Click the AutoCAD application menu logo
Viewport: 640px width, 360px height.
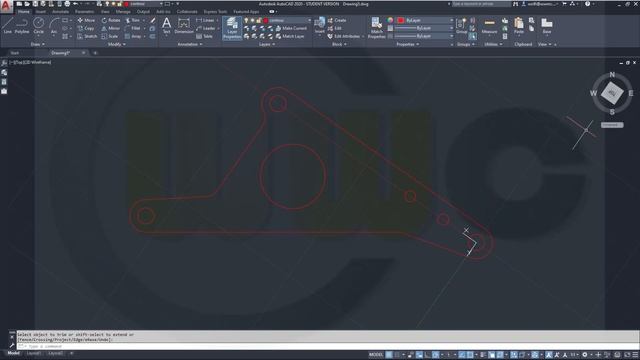point(6,7)
